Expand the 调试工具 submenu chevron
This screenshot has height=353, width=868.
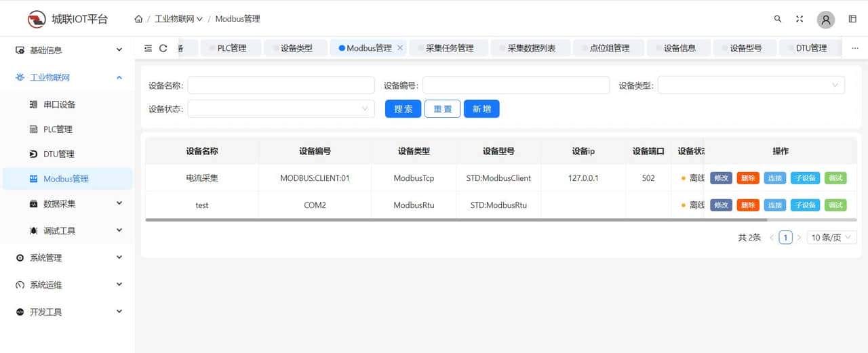coord(119,230)
